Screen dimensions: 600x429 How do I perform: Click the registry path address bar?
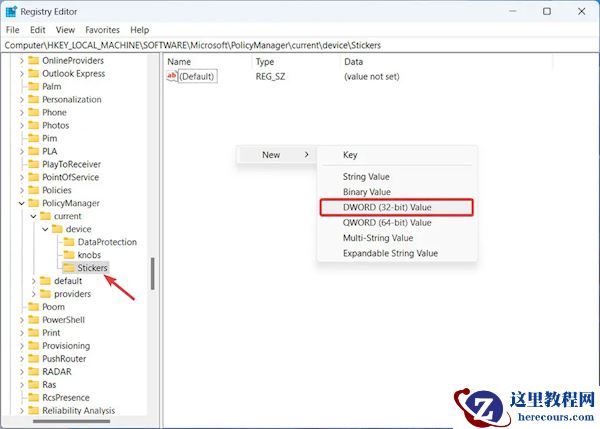(300, 45)
